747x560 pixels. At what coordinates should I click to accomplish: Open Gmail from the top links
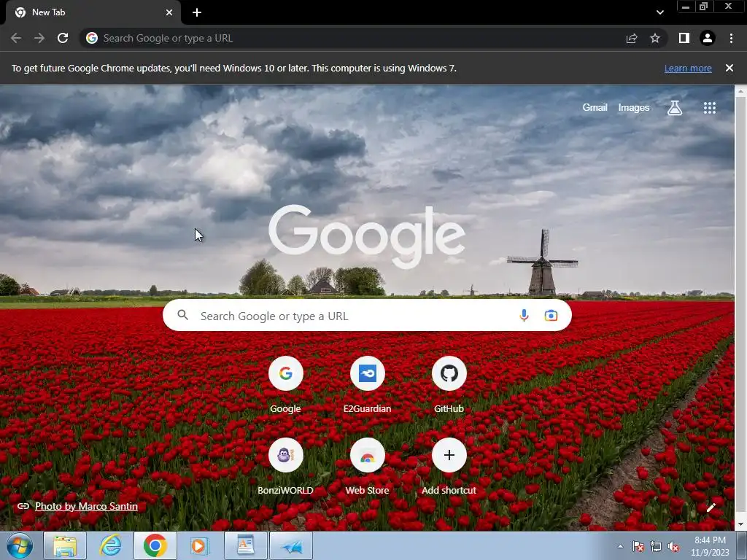595,108
